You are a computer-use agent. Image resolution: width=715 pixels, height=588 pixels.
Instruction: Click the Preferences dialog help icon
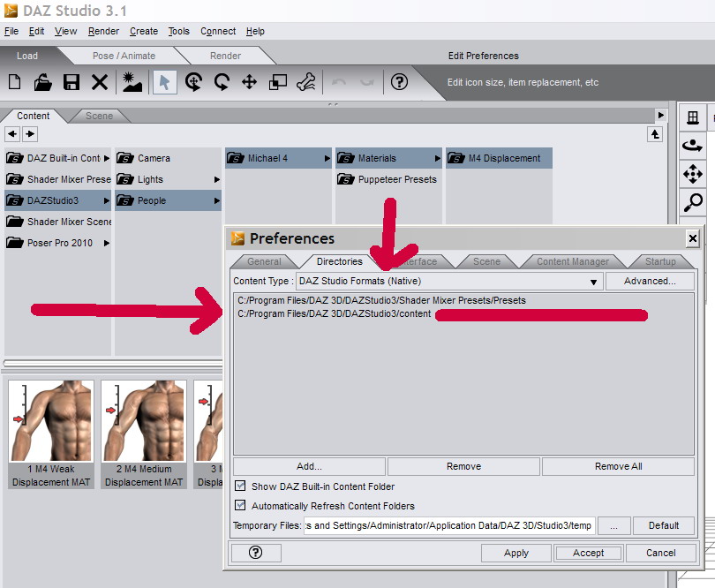click(x=256, y=553)
